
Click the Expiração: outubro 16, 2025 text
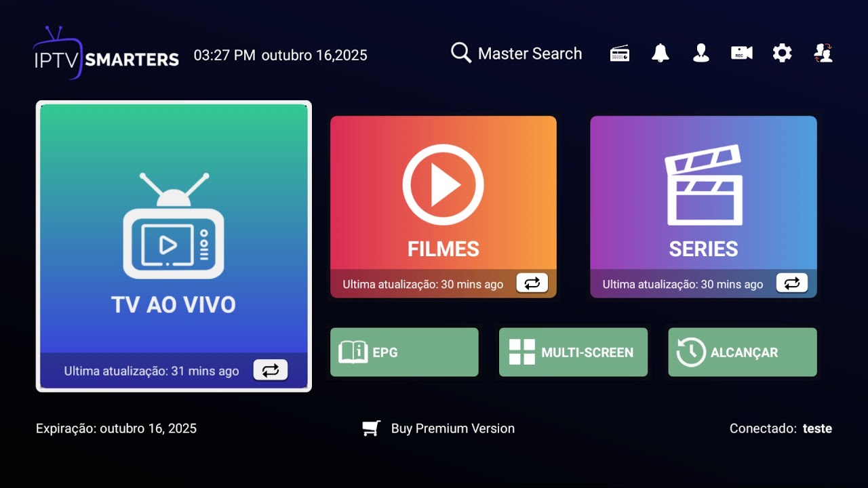tap(117, 428)
